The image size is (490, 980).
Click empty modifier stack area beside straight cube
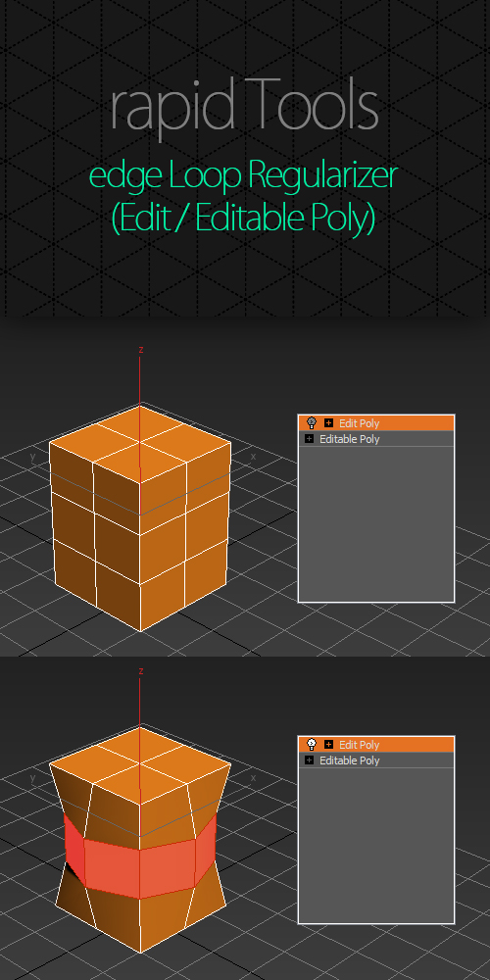[x=376, y=523]
